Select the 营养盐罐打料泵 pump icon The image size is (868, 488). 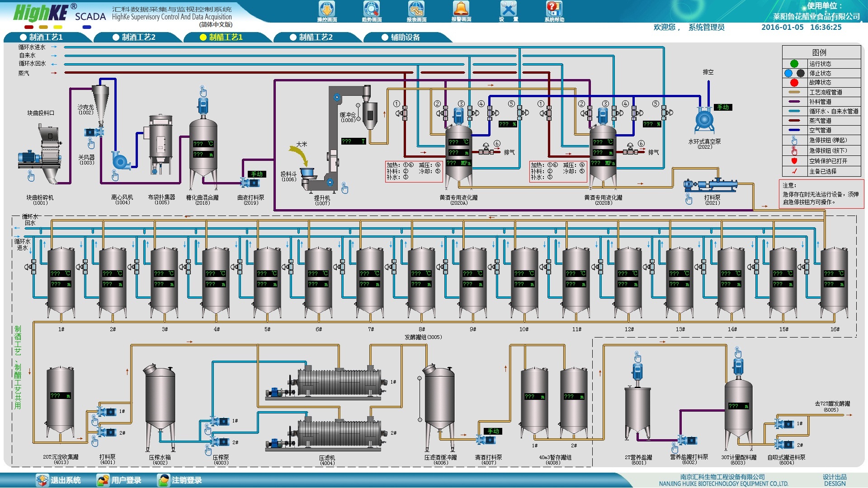coord(687,440)
